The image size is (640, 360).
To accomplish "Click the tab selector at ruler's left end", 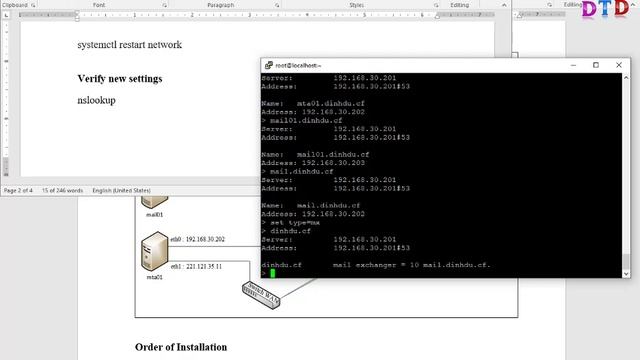I will coord(6,15).
